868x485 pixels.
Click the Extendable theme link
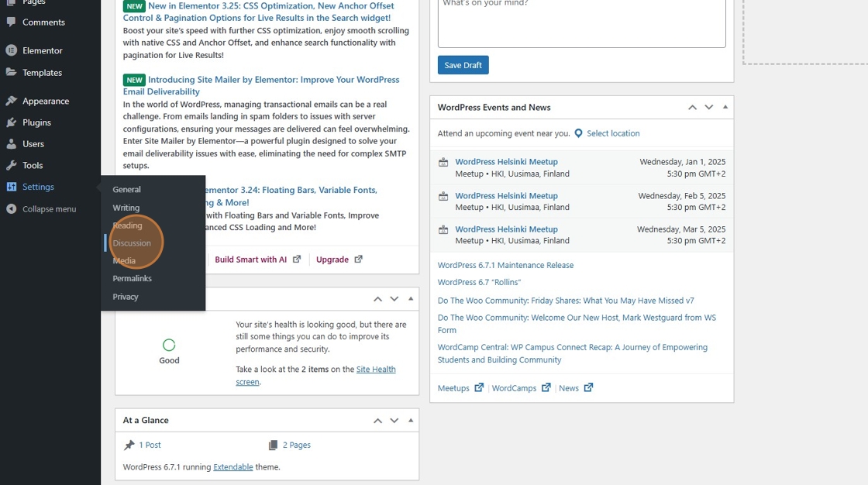(233, 466)
